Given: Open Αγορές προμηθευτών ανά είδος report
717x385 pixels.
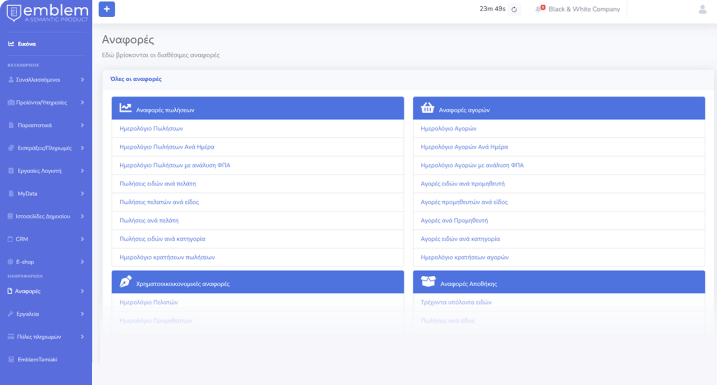Looking at the screenshot, I should click(559, 202).
